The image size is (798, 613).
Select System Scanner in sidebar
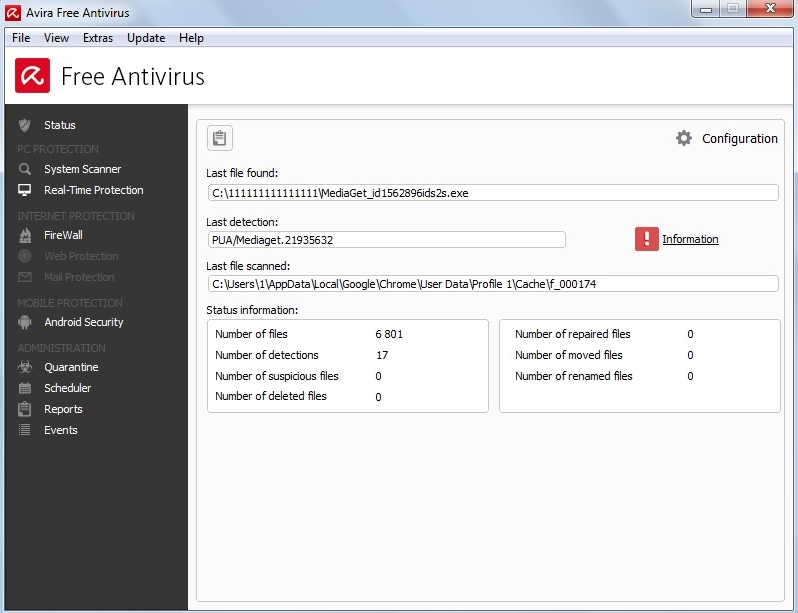click(82, 169)
